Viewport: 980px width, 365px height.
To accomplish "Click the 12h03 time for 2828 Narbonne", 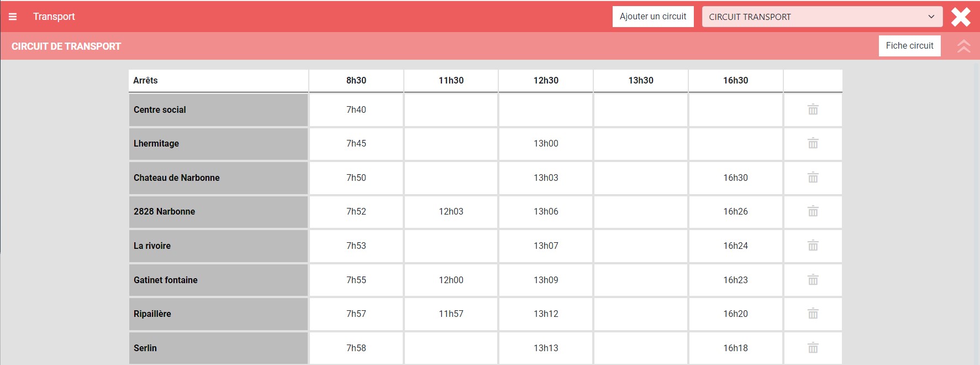I will click(x=451, y=212).
